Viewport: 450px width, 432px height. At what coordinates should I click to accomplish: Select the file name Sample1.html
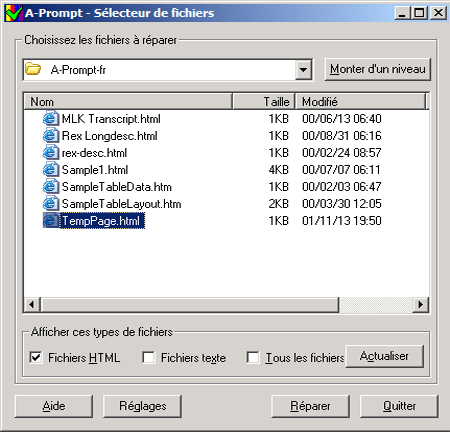tap(95, 170)
